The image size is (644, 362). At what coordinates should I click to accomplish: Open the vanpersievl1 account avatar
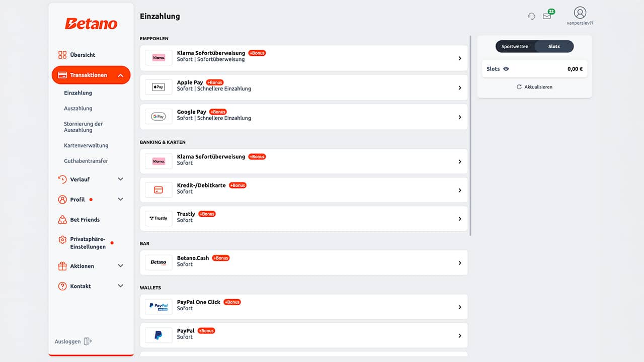[580, 13]
